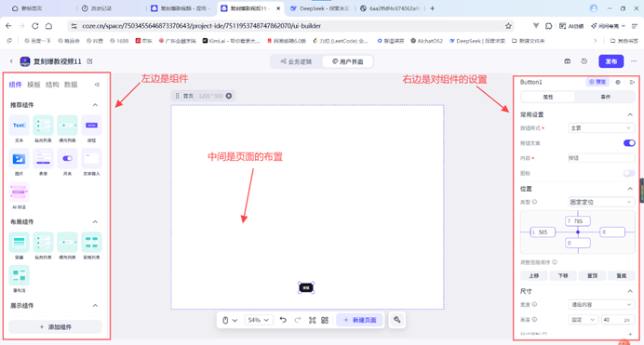
Task: Click the 预览 preview button for Button1
Action: pyautogui.click(x=597, y=82)
